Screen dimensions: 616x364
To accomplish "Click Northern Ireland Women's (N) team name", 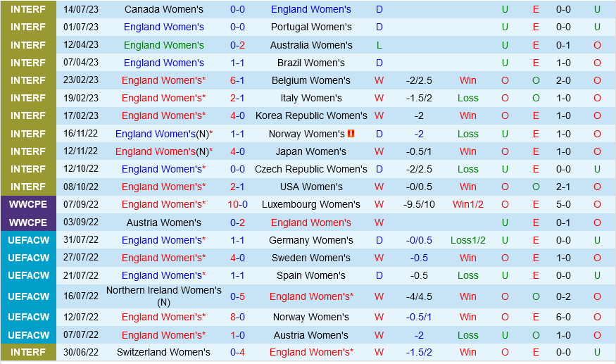I will point(163,296).
